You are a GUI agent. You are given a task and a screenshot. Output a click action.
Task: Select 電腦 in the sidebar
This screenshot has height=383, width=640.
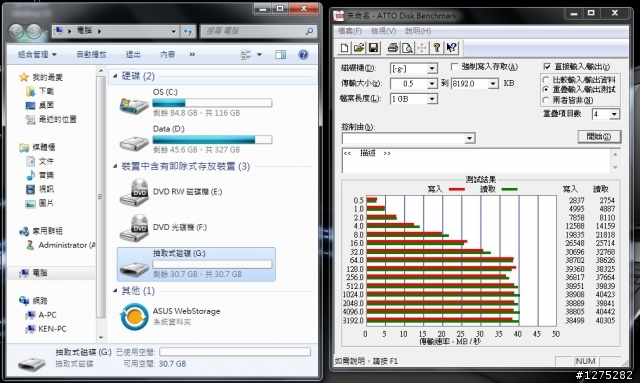tap(33, 273)
